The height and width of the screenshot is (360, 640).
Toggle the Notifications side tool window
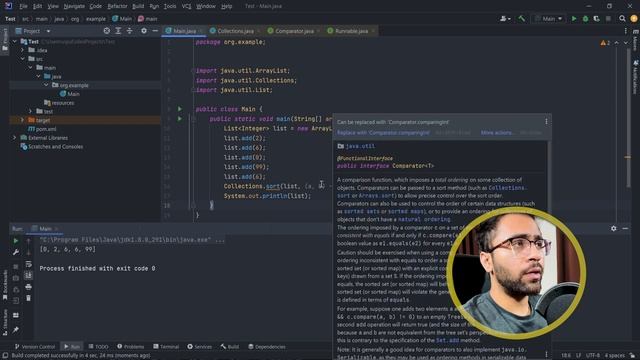coord(635,77)
